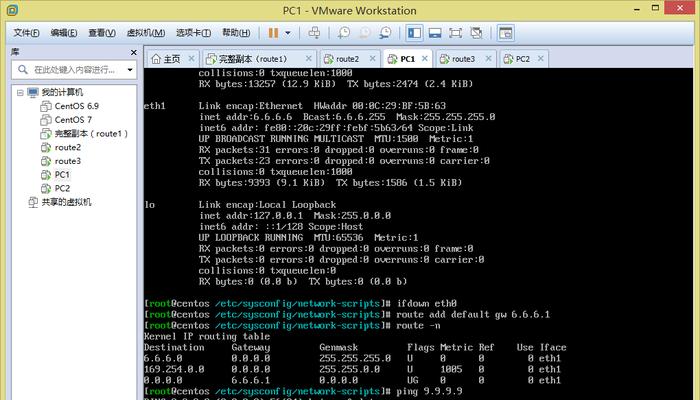Open the snapshot manager icon
The width and height of the screenshot is (700, 400).
385,33
